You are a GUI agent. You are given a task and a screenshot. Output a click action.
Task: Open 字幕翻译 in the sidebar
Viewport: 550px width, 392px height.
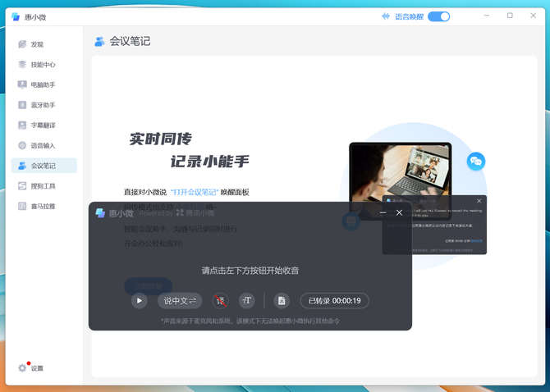pos(36,125)
